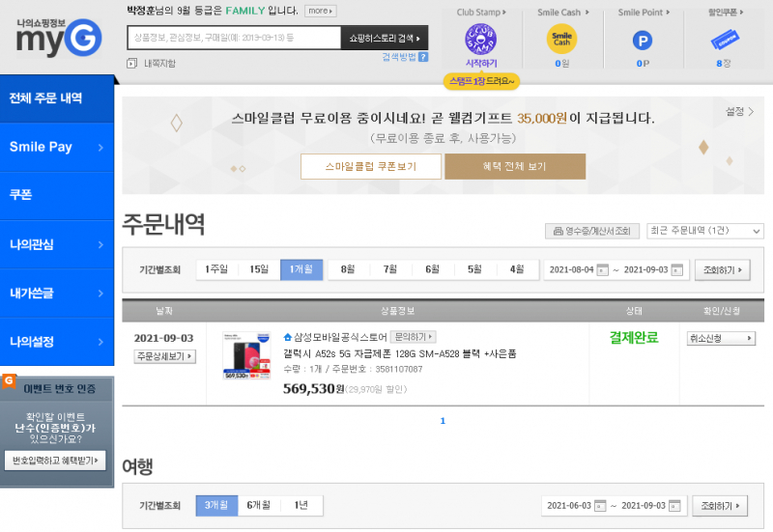The width and height of the screenshot is (773, 532).
Task: Open Smile Pay sidebar menu
Action: 57,148
